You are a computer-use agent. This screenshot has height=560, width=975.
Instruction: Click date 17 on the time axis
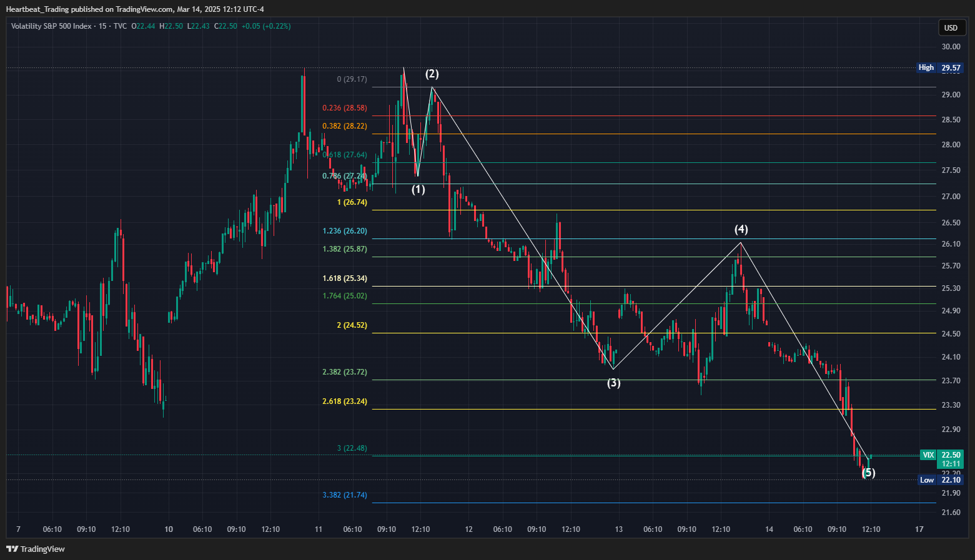click(919, 529)
